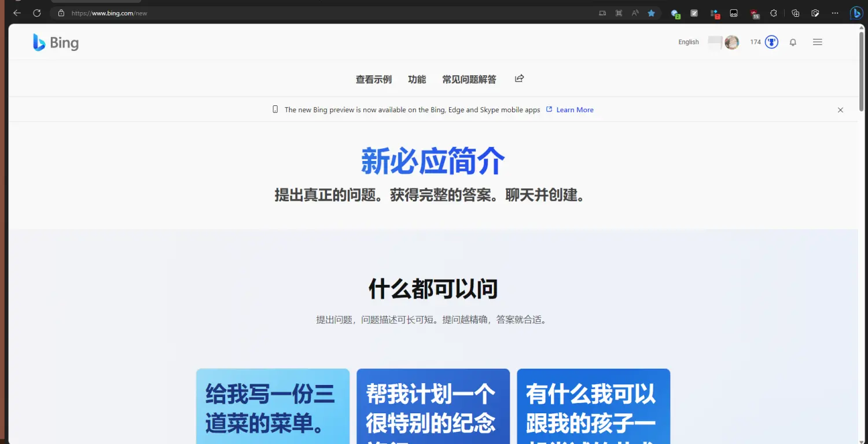Go back with the back arrow
This screenshot has height=444, width=868.
click(x=17, y=13)
